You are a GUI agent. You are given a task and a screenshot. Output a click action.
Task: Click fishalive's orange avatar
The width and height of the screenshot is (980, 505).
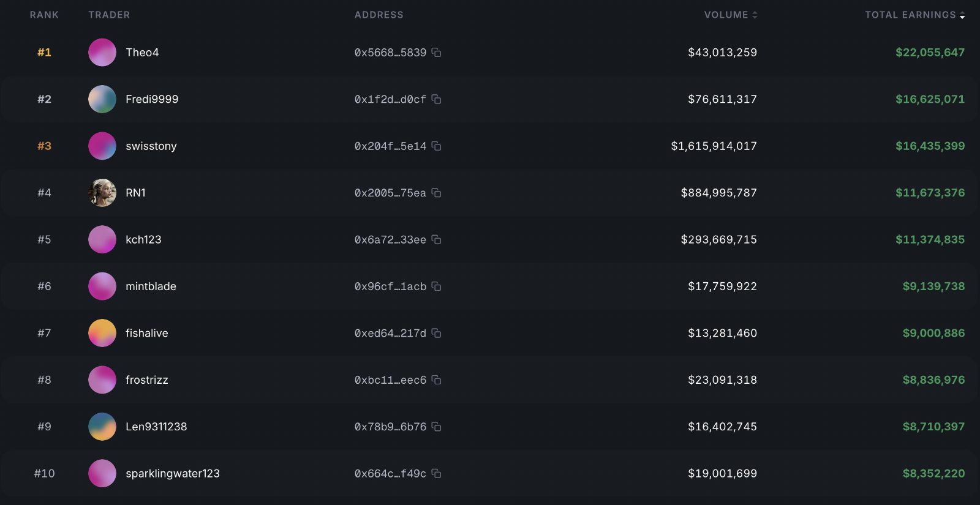(x=102, y=333)
